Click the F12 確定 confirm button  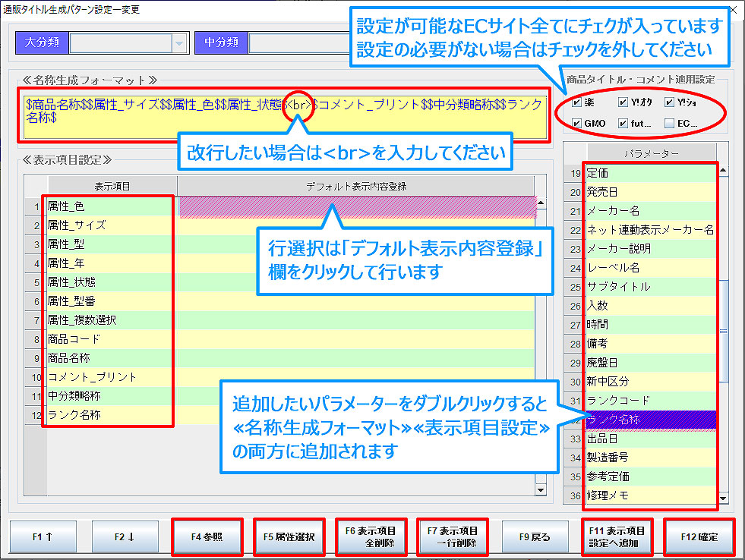pos(698,536)
